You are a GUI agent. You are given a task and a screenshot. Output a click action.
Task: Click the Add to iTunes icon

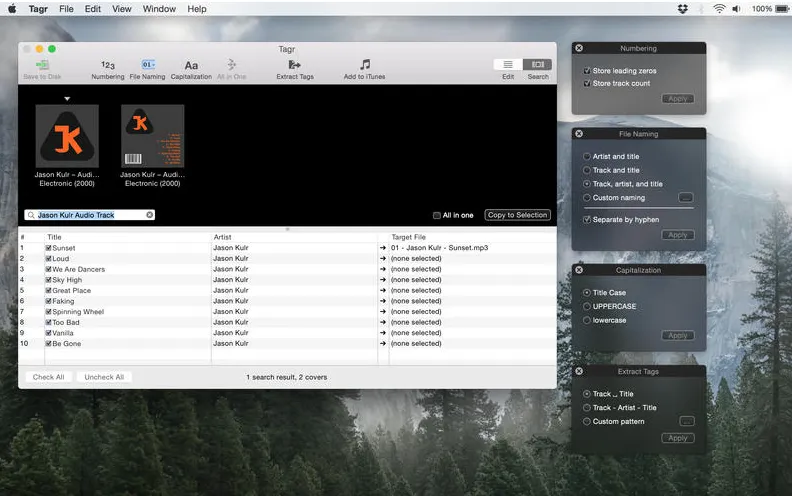pyautogui.click(x=365, y=65)
